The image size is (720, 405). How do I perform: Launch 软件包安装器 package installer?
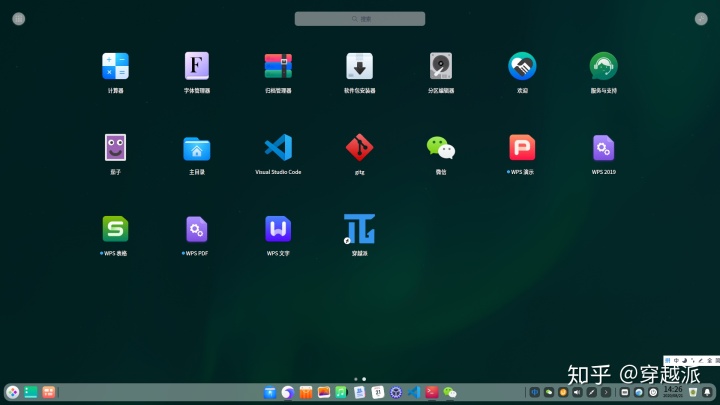[360, 66]
